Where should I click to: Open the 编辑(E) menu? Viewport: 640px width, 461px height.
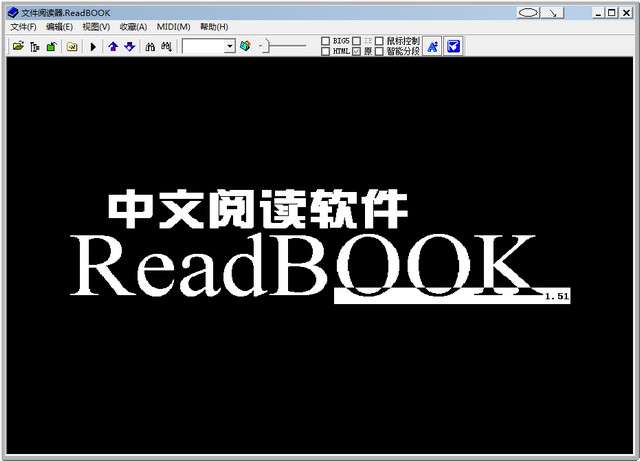pyautogui.click(x=60, y=27)
